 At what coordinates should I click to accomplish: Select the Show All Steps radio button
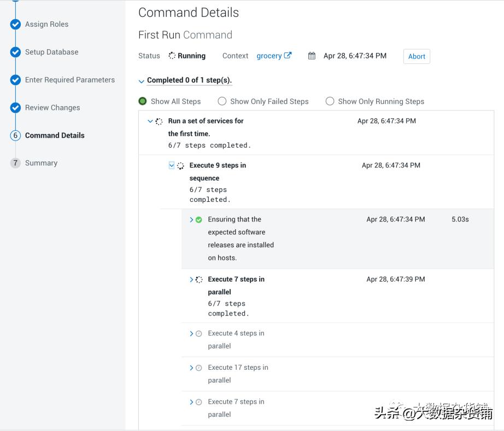click(143, 101)
